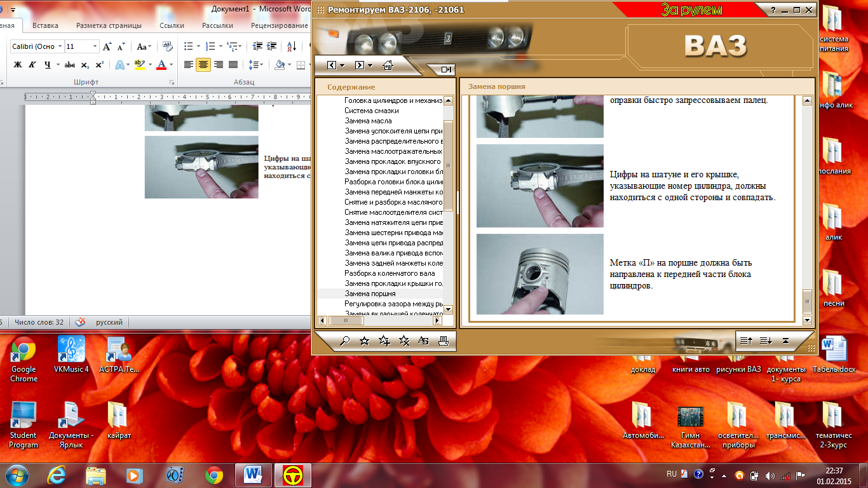Viewport: 868px width, 488px height.
Task: Align text right in Word
Action: tap(219, 65)
